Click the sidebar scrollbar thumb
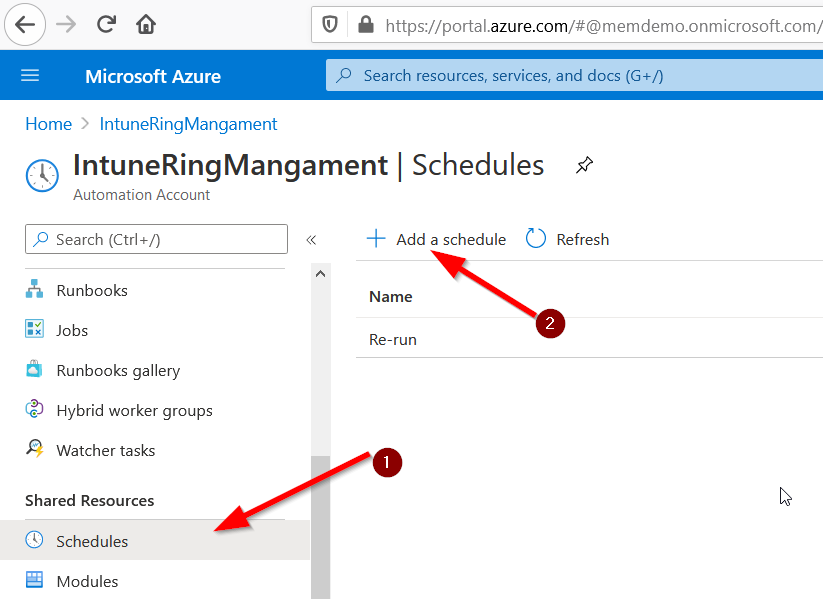 point(320,527)
